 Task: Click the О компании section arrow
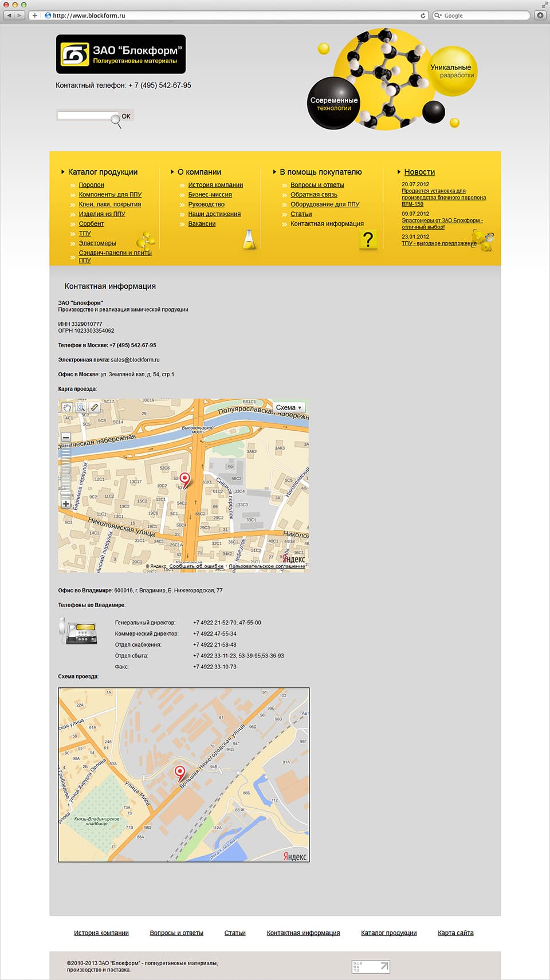(x=172, y=172)
